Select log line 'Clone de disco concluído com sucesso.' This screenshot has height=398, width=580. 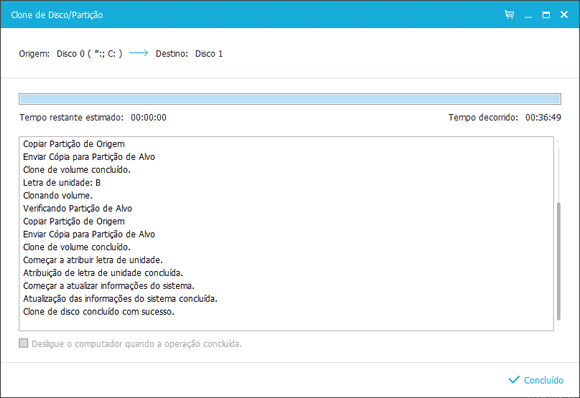[x=98, y=312]
